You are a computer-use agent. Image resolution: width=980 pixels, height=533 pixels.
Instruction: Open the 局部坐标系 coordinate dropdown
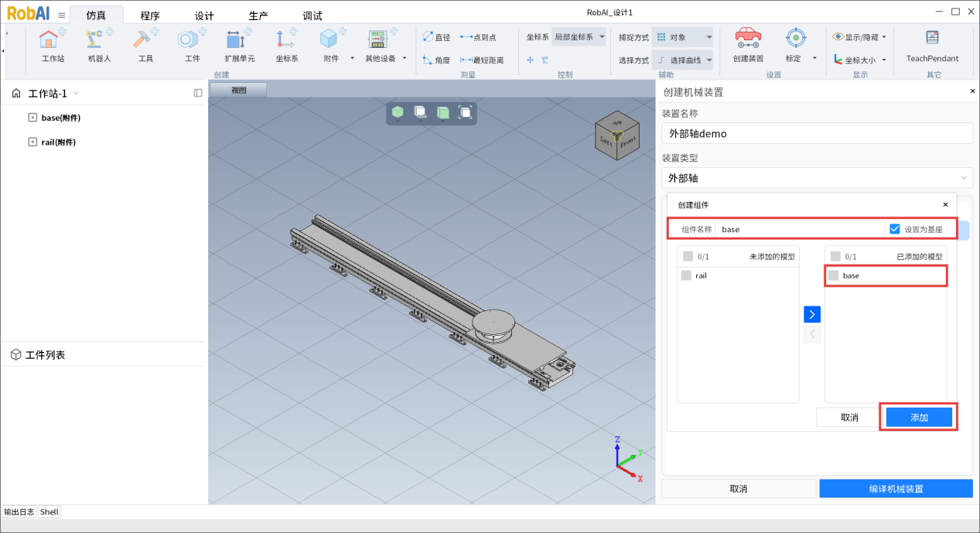pos(579,36)
